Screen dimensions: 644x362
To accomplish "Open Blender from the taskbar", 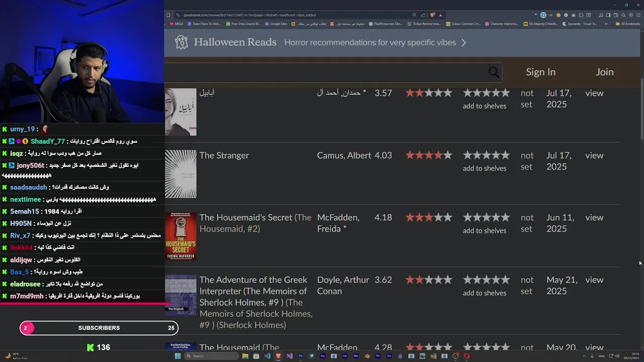I will 367,356.
